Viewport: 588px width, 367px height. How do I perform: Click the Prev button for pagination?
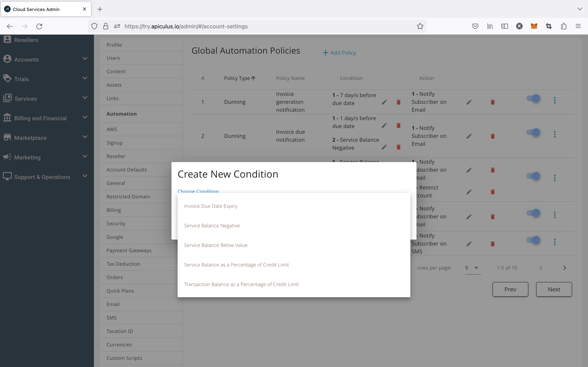[510, 289]
